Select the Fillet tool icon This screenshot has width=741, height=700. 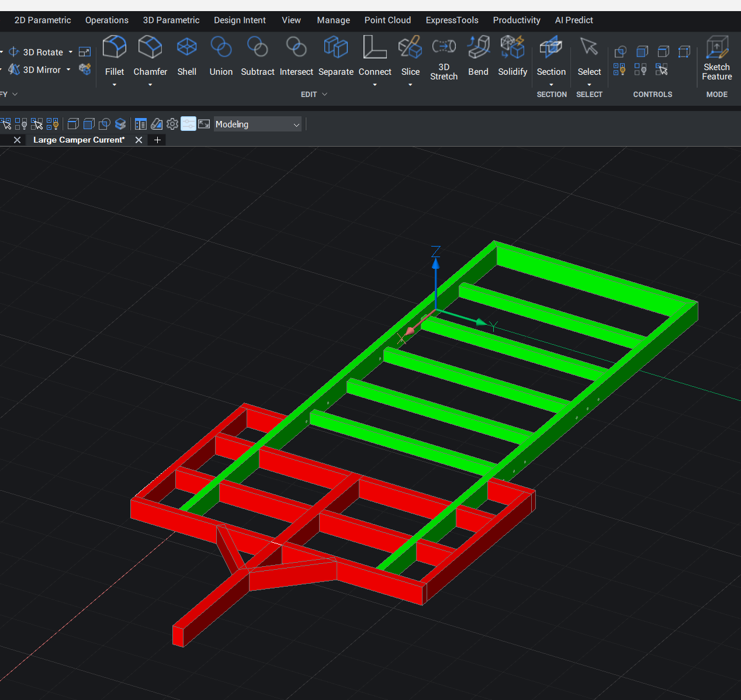pos(115,47)
